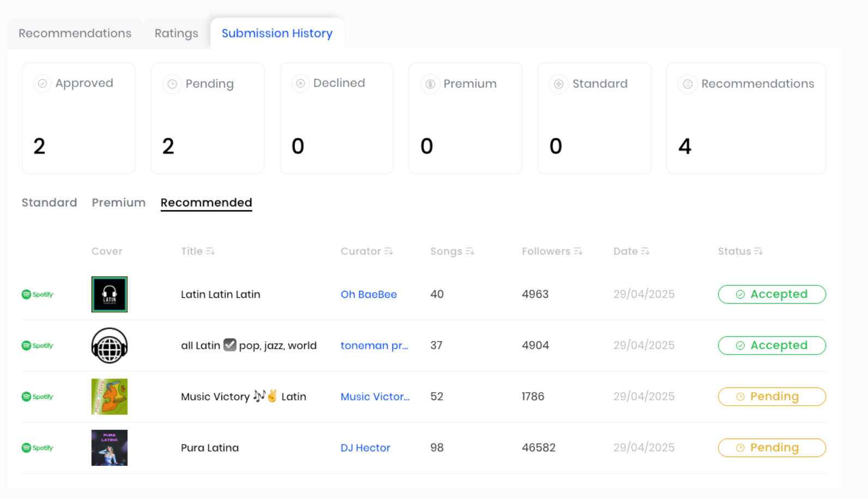
Task: Click the Standard card icon
Action: click(x=559, y=84)
